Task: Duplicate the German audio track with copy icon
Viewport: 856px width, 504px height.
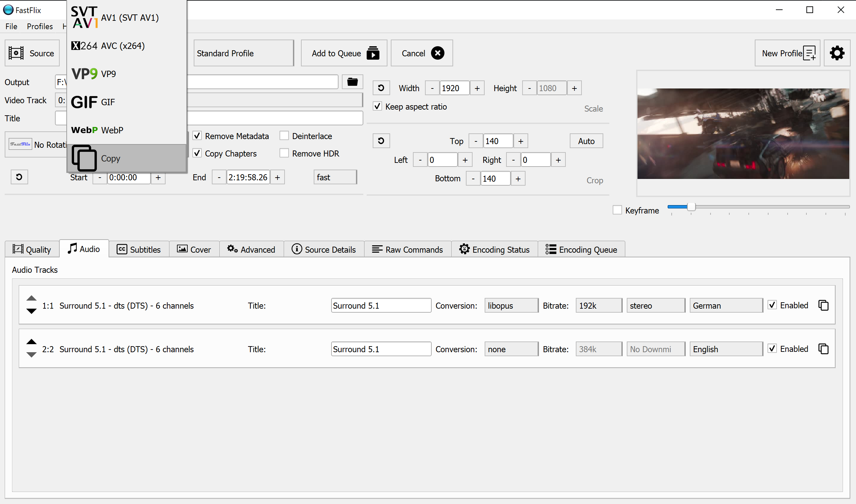Action: point(823,305)
